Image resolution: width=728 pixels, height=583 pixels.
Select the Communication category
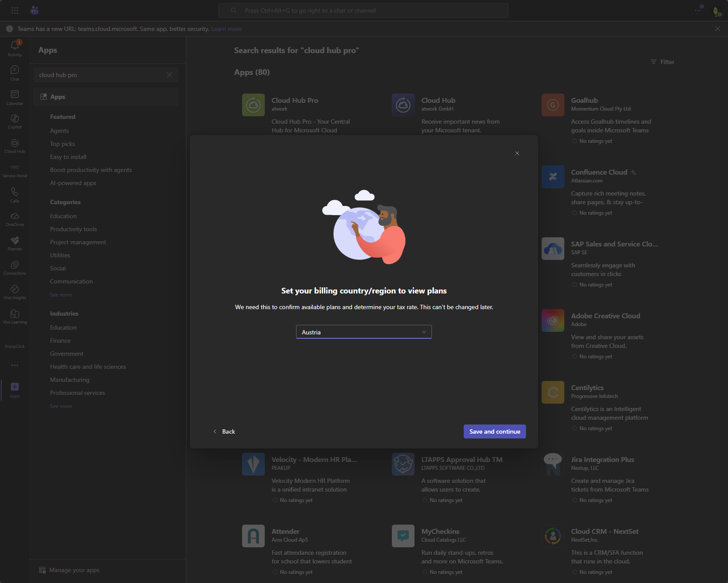[71, 281]
